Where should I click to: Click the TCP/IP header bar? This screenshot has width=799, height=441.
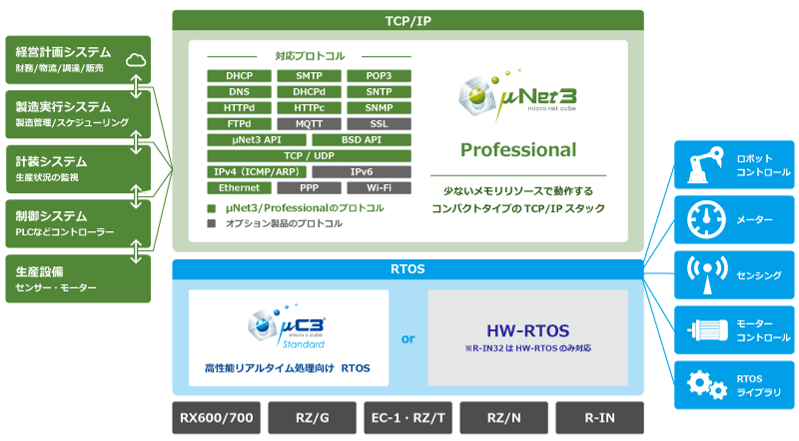click(408, 19)
